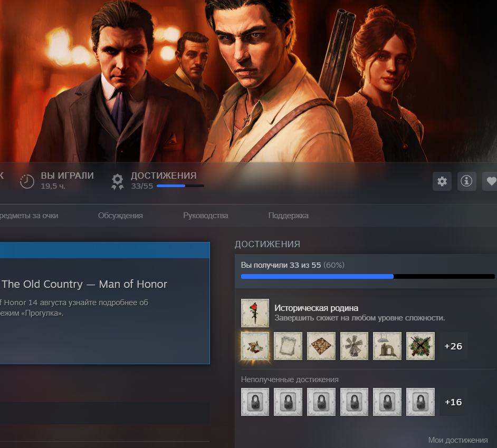Screen dimensions: 497x448
Task: Open game info button
Action: click(x=466, y=181)
